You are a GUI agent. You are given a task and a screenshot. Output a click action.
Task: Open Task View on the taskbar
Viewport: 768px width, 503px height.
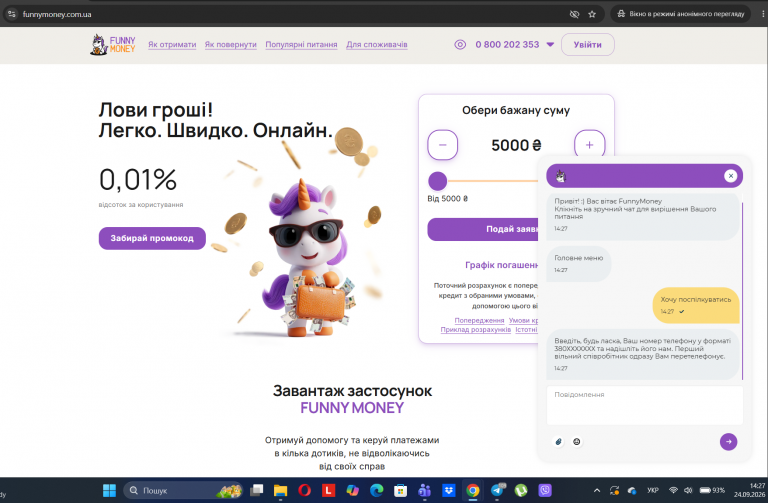pyautogui.click(x=257, y=490)
